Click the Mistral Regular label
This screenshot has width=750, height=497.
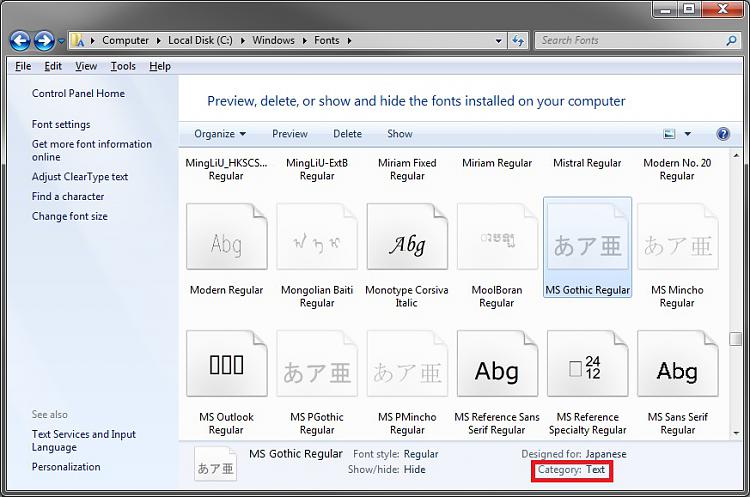pyautogui.click(x=587, y=163)
